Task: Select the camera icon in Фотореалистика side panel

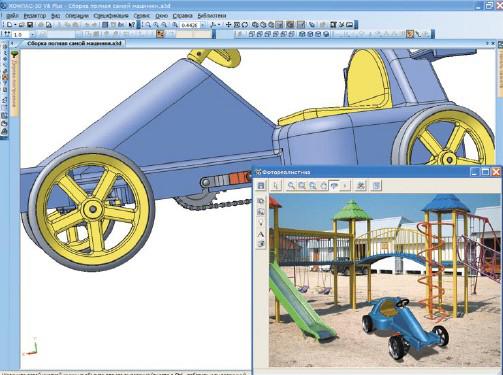Action: tap(261, 201)
